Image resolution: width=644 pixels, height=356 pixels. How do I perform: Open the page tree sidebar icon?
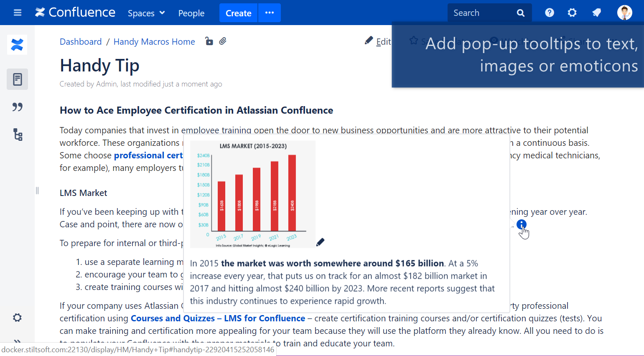point(18,135)
